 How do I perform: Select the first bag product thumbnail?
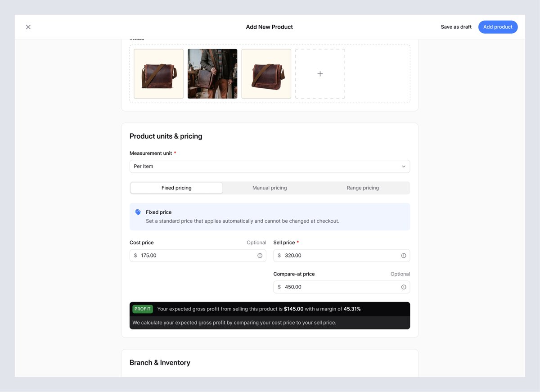click(158, 74)
